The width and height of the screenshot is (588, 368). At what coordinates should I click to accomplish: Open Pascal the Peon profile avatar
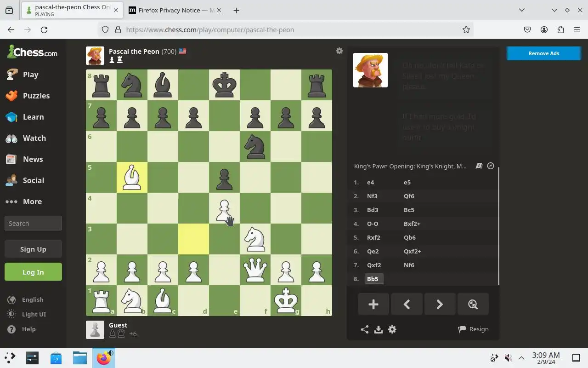pyautogui.click(x=95, y=56)
